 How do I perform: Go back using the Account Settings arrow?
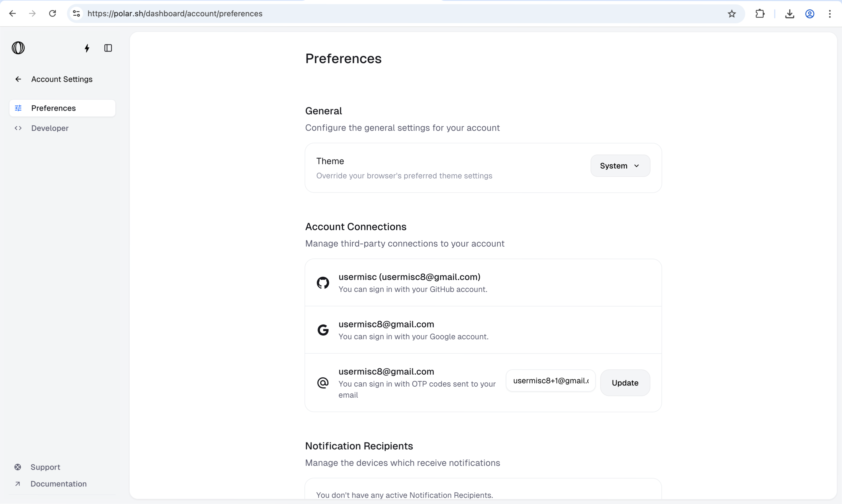click(x=18, y=79)
